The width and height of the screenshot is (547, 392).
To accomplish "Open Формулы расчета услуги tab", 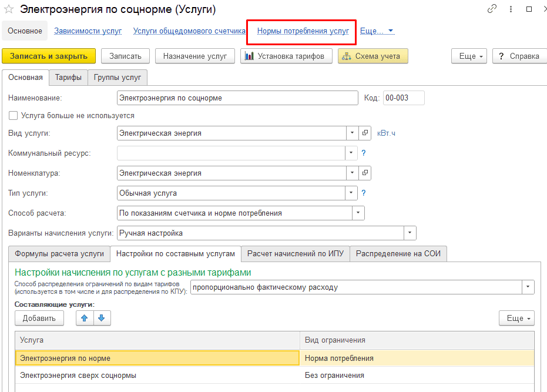I will click(x=59, y=254).
